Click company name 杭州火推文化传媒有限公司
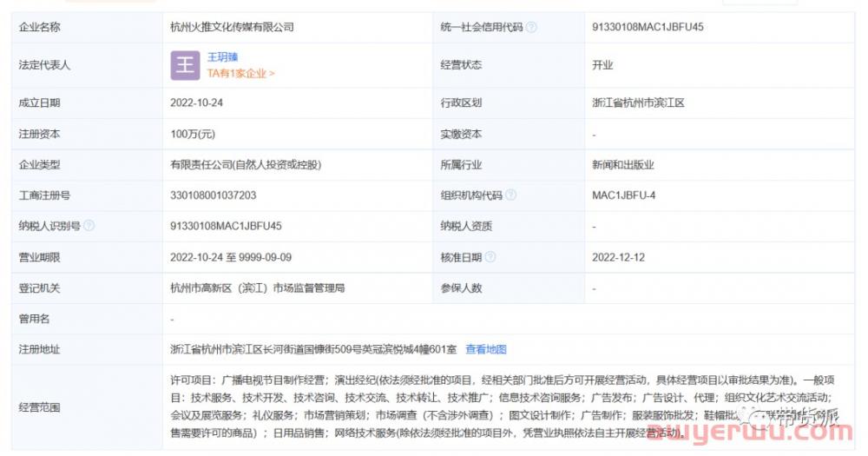This screenshot has width=868, height=456. 232,27
